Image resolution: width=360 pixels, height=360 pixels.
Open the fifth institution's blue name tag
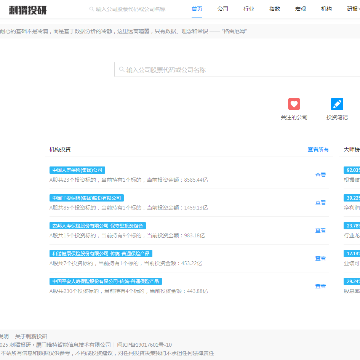(x=106, y=281)
